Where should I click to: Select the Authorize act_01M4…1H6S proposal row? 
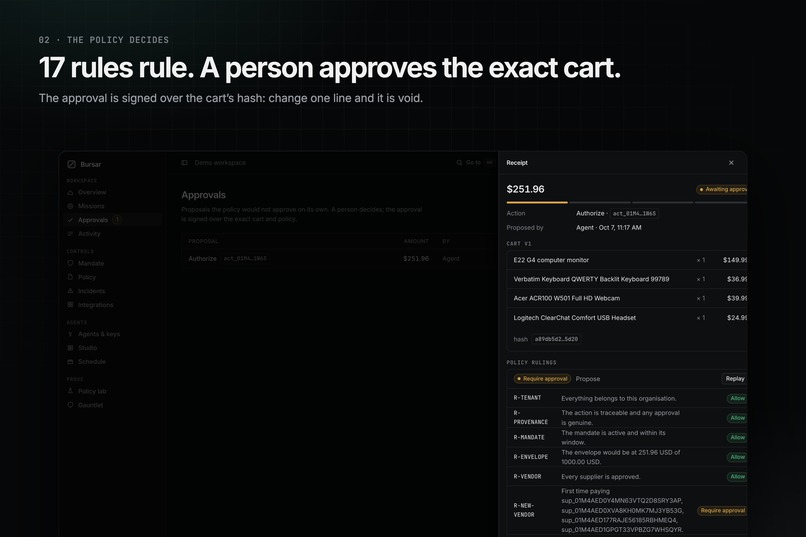click(x=339, y=258)
